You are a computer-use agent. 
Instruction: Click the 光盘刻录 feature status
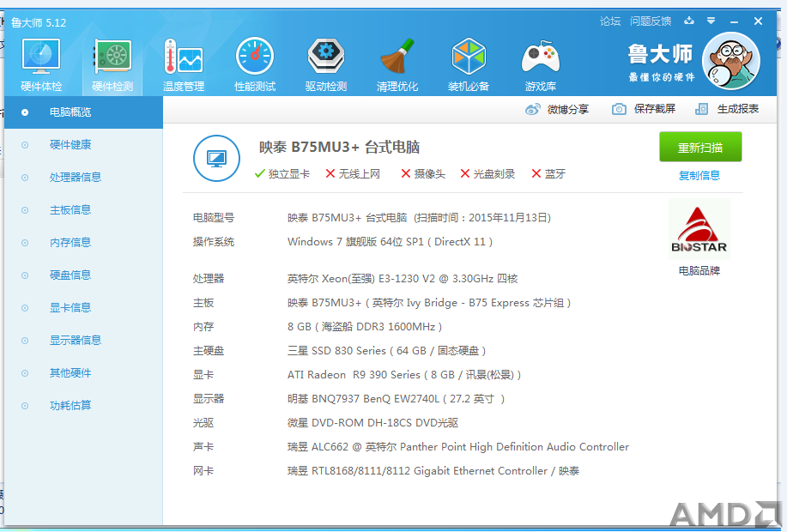[x=487, y=173]
